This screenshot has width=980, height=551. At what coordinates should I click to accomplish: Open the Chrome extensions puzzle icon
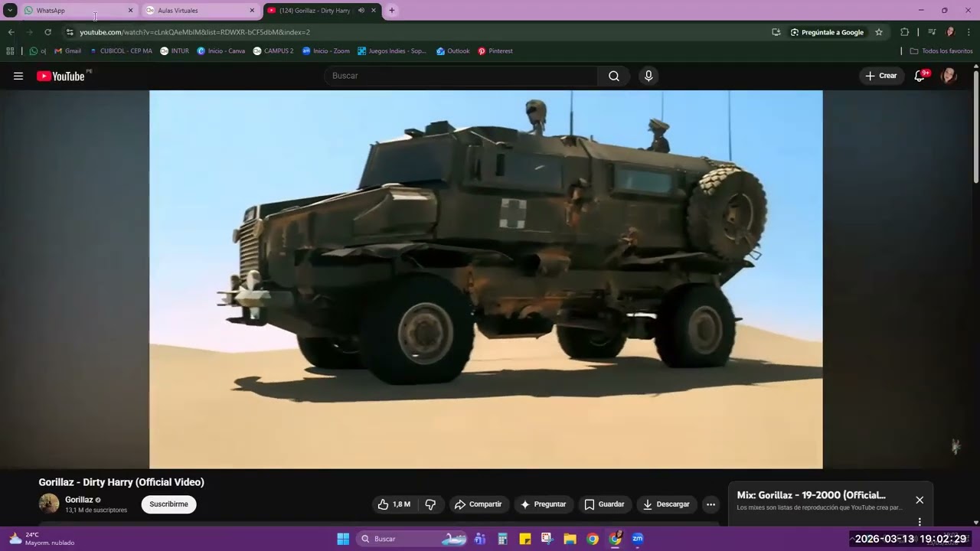(x=904, y=32)
